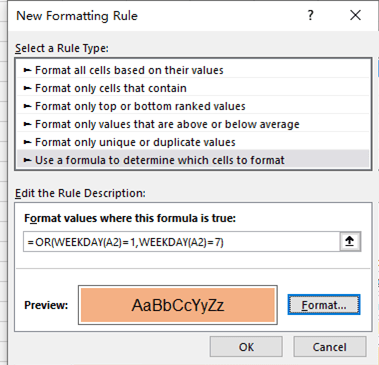Image resolution: width=379 pixels, height=365 pixels.
Task: Cancel the new formatting rule
Action: point(330,347)
